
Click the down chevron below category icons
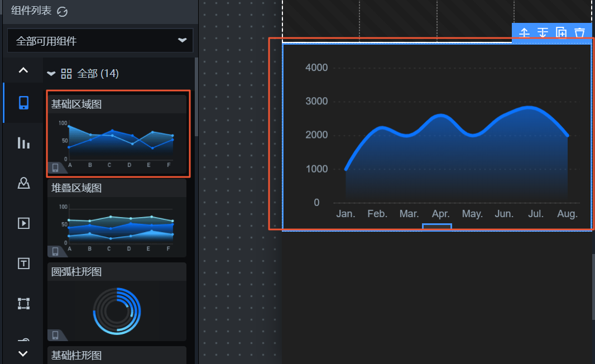coord(23,354)
